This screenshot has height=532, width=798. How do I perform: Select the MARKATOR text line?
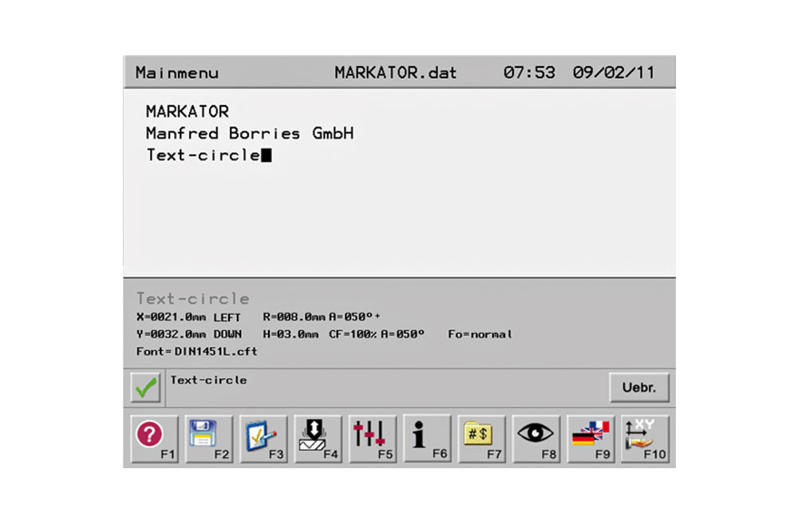(x=188, y=112)
